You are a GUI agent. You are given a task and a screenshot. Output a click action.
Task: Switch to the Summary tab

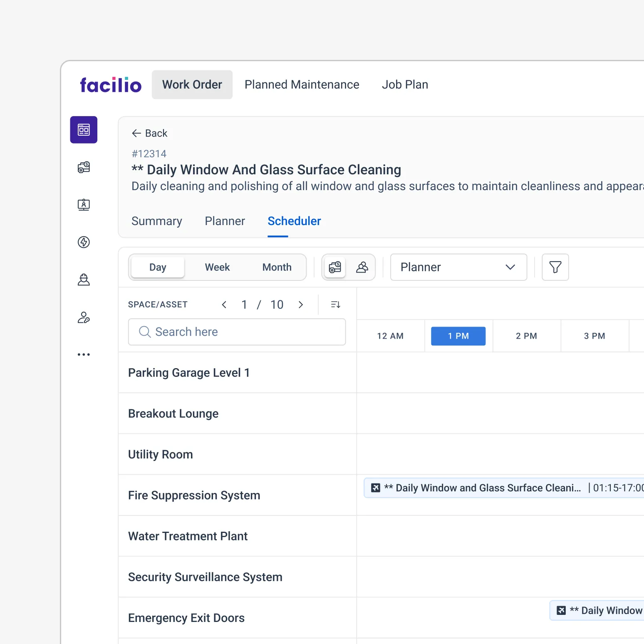pos(157,221)
